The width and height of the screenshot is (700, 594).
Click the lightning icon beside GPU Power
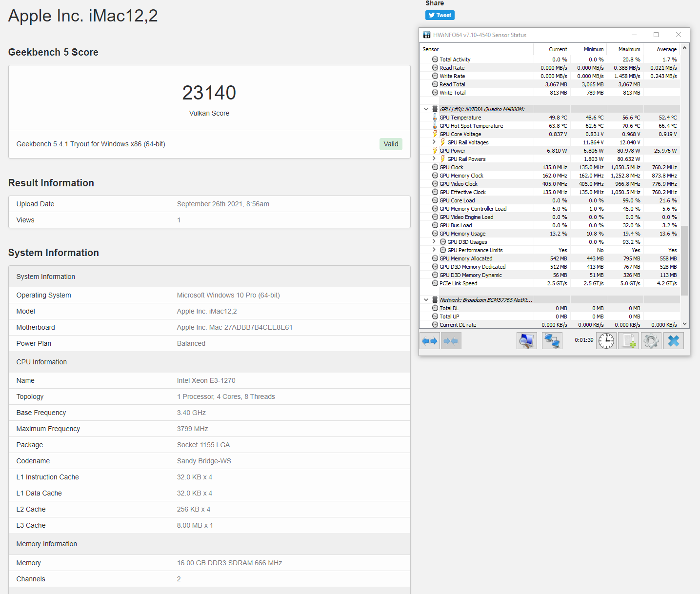pos(435,151)
